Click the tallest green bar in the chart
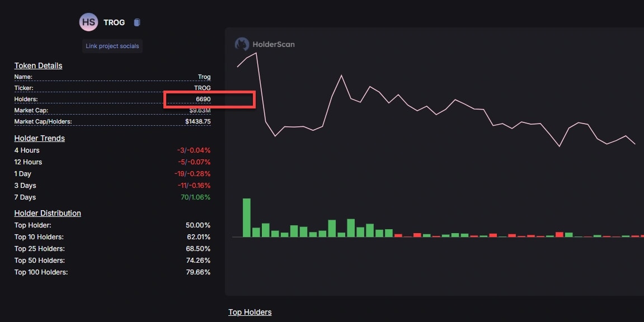644x322 pixels. coord(246,218)
